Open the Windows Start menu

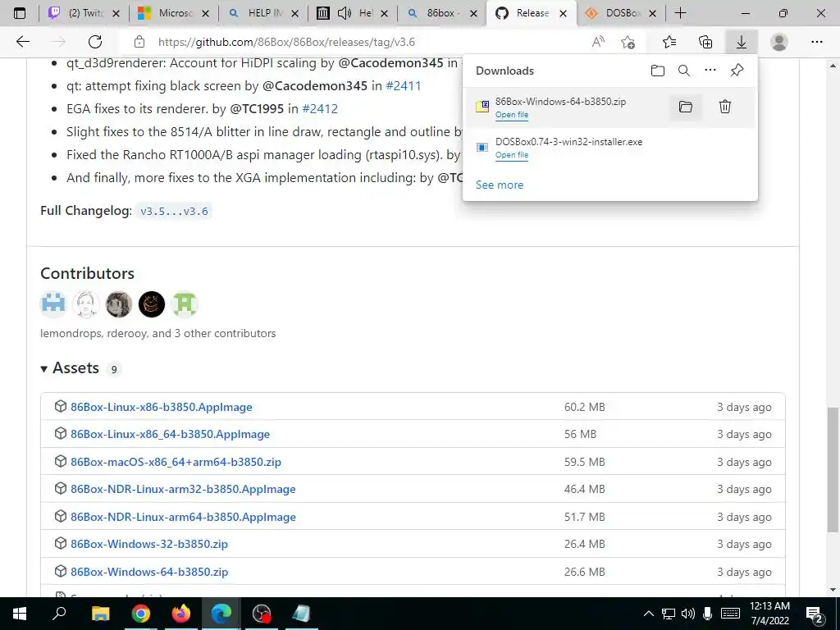[x=20, y=614]
